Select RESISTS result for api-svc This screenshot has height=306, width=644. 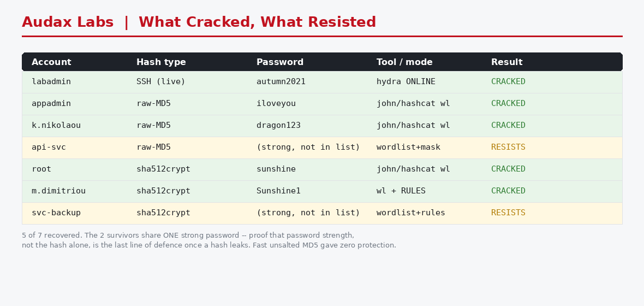pyautogui.click(x=508, y=147)
